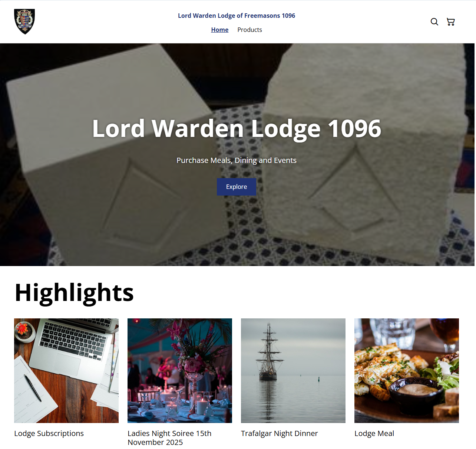Select the Lodge Subscriptions text link

[49, 433]
